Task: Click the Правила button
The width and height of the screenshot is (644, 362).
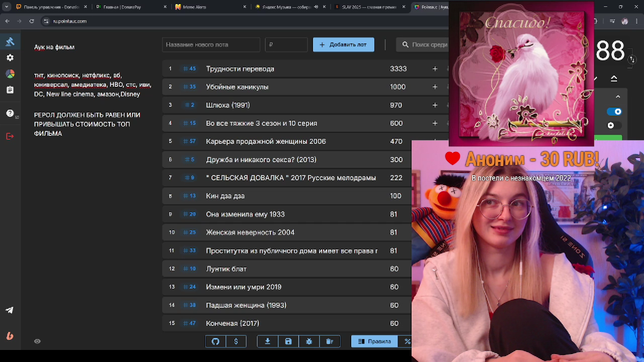Action: pos(374,341)
